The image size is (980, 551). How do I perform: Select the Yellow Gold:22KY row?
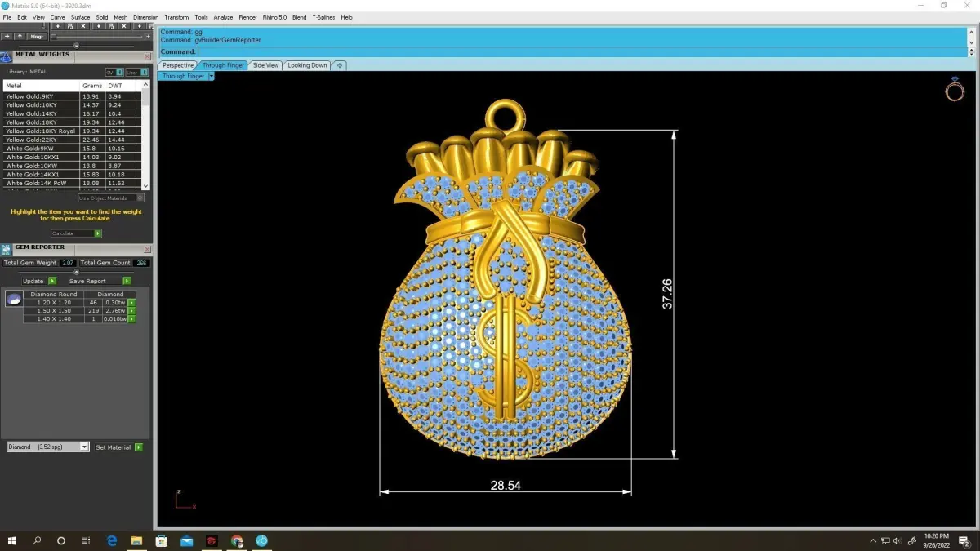72,140
